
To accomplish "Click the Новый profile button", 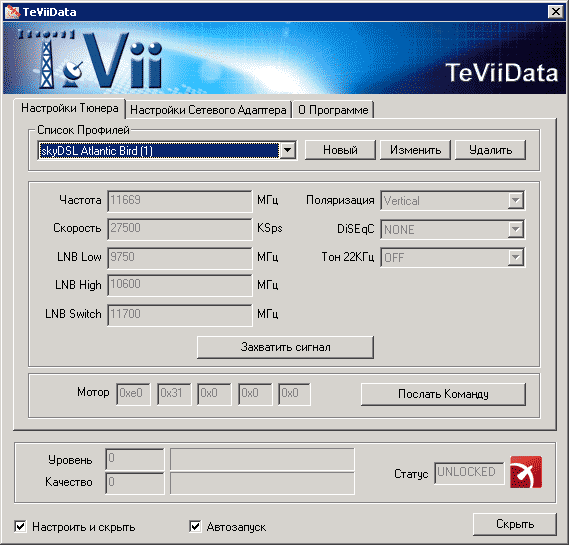I will click(340, 150).
